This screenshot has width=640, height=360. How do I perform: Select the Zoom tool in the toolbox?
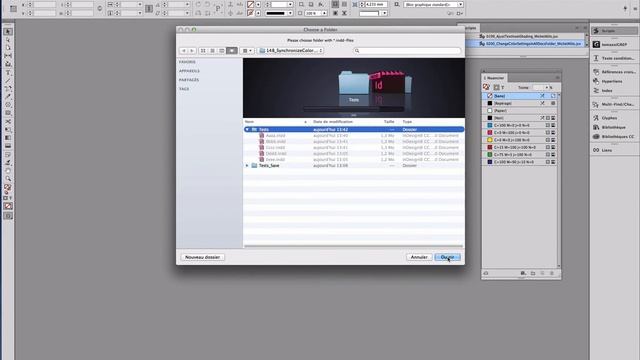(8, 179)
